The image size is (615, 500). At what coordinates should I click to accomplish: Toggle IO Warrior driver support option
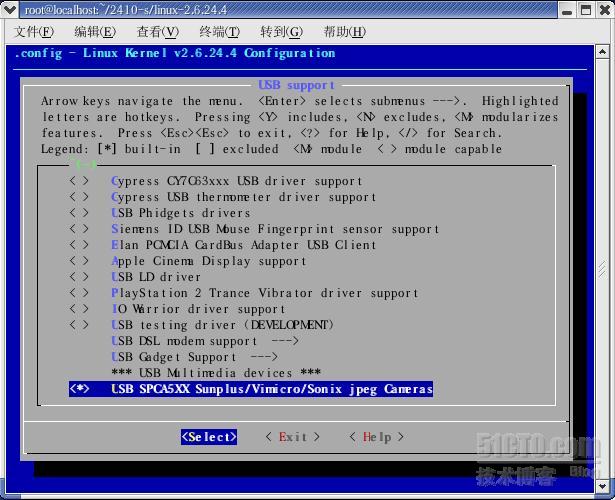click(x=79, y=309)
